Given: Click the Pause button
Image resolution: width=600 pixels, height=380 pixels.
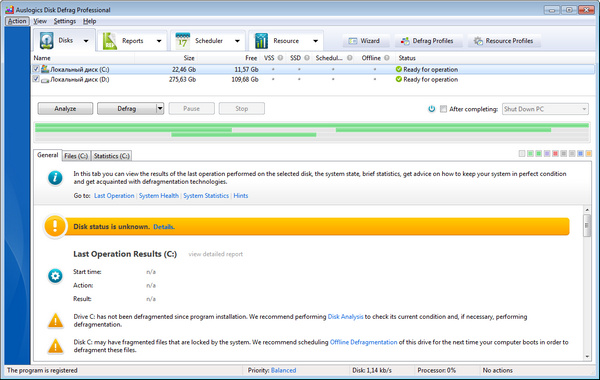Looking at the screenshot, I should (191, 109).
